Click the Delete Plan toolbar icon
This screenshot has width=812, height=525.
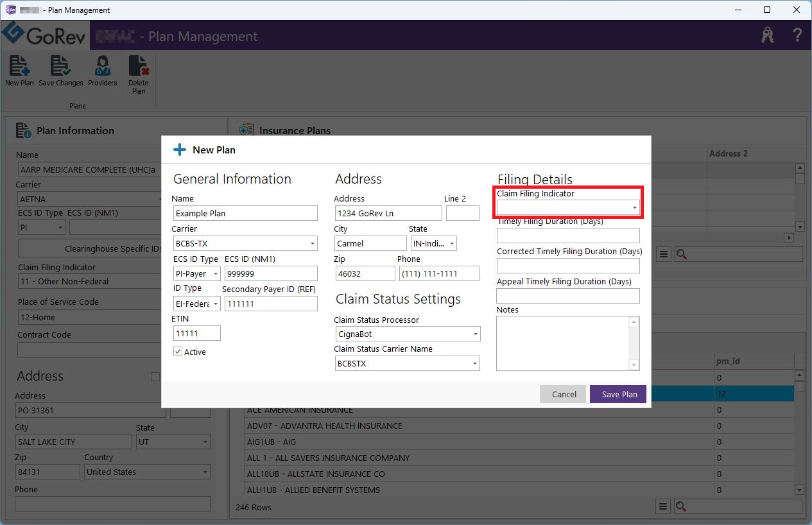(x=139, y=66)
